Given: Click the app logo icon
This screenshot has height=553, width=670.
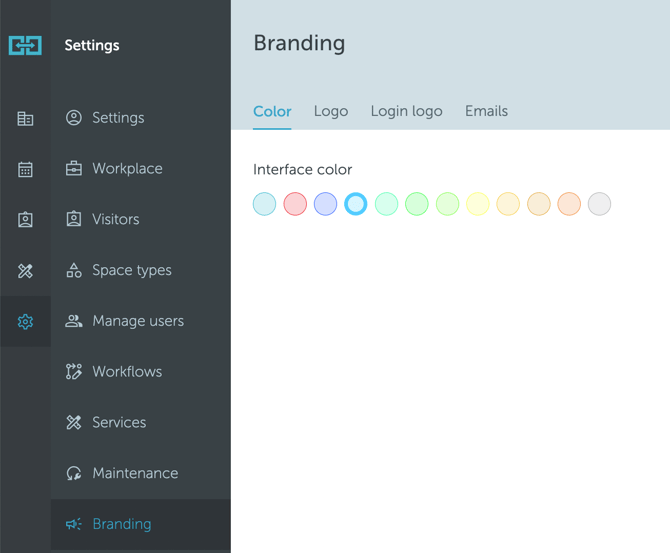Looking at the screenshot, I should (25, 45).
